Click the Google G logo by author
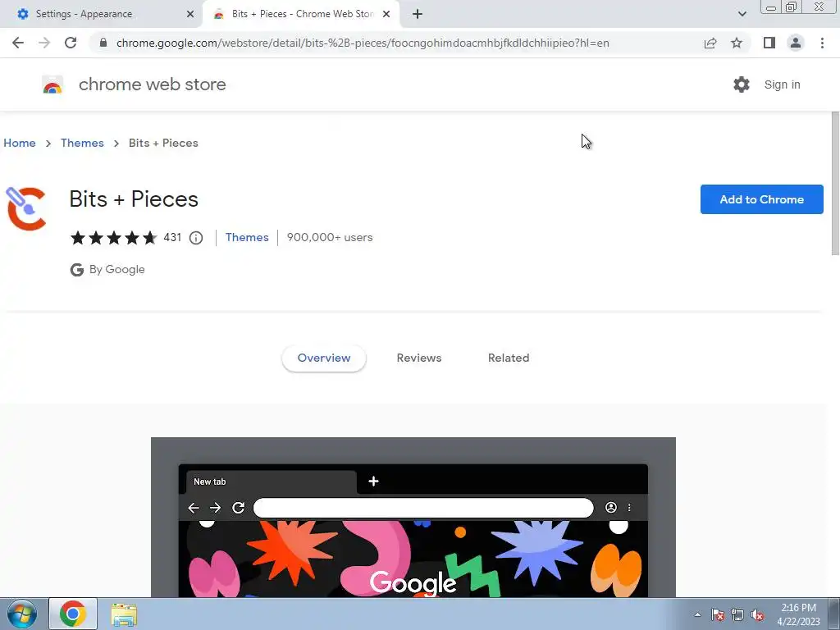Viewport: 840px width, 630px height. click(x=77, y=269)
